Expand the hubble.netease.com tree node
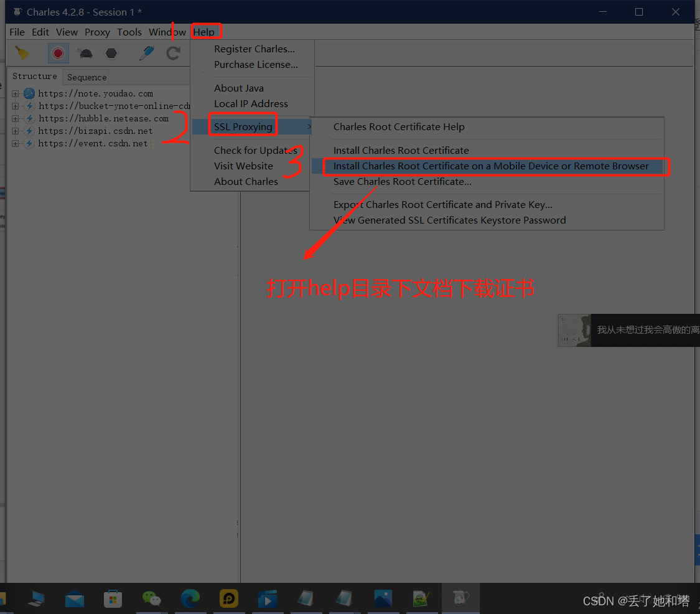Image resolution: width=700 pixels, height=614 pixels. coord(15,118)
